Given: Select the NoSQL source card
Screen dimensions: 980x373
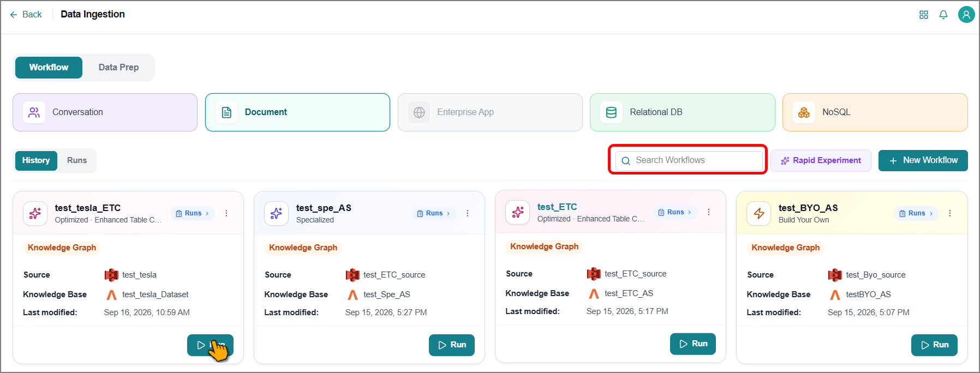Looking at the screenshot, I should pyautogui.click(x=875, y=112).
